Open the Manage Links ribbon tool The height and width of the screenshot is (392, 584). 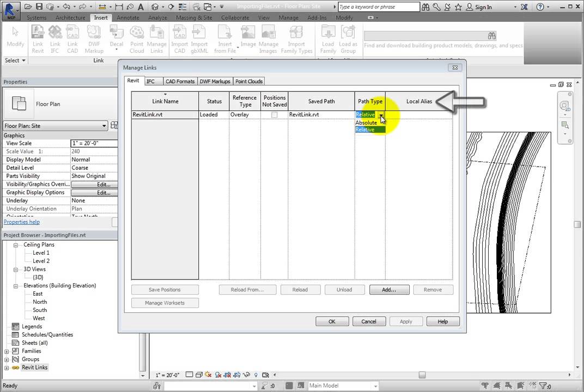156,39
